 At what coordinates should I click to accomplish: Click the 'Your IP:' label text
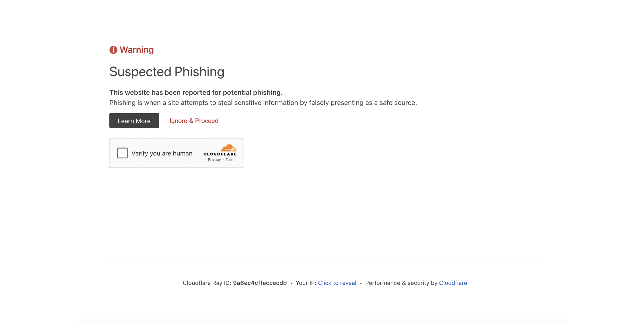(306, 283)
